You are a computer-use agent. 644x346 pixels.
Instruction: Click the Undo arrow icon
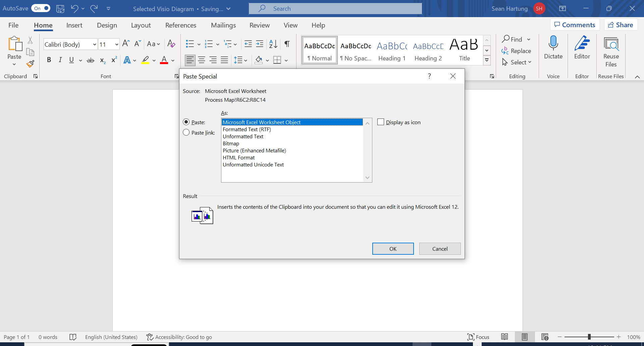click(74, 8)
